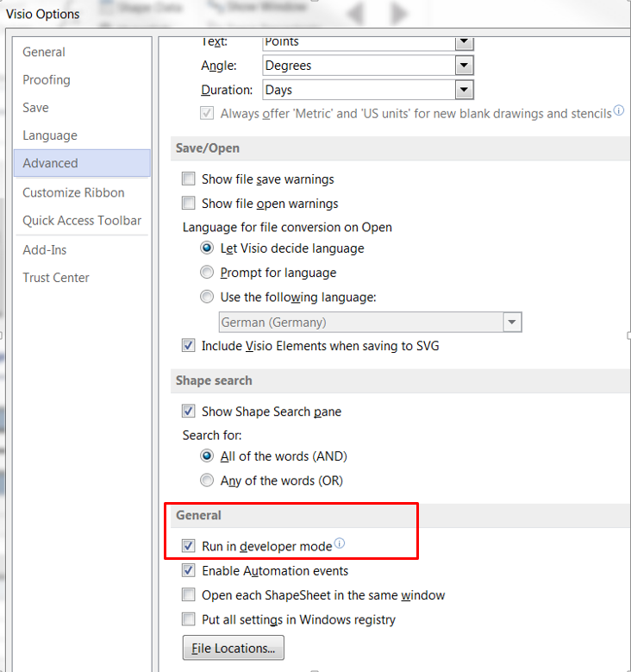Toggle Run in developer mode checkbox

(x=189, y=546)
